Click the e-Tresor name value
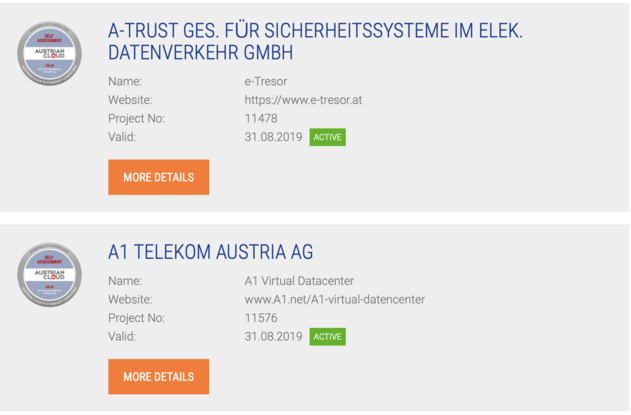Viewport: 631px width, 415px height. pyautogui.click(x=266, y=81)
